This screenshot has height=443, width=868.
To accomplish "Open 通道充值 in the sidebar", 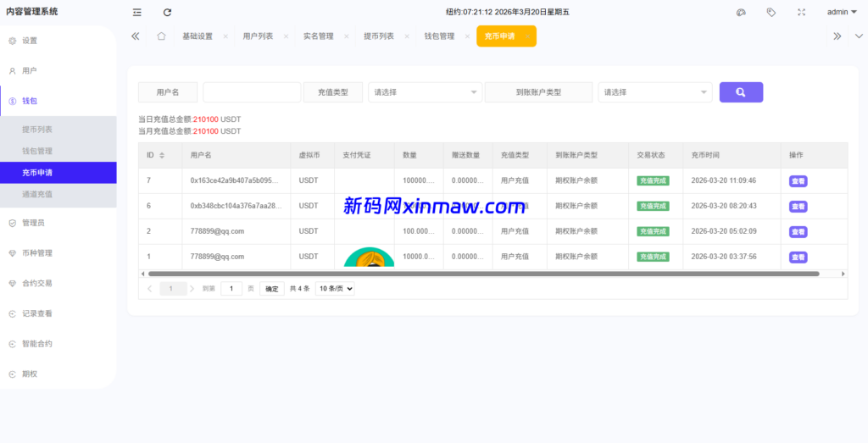I will point(58,194).
